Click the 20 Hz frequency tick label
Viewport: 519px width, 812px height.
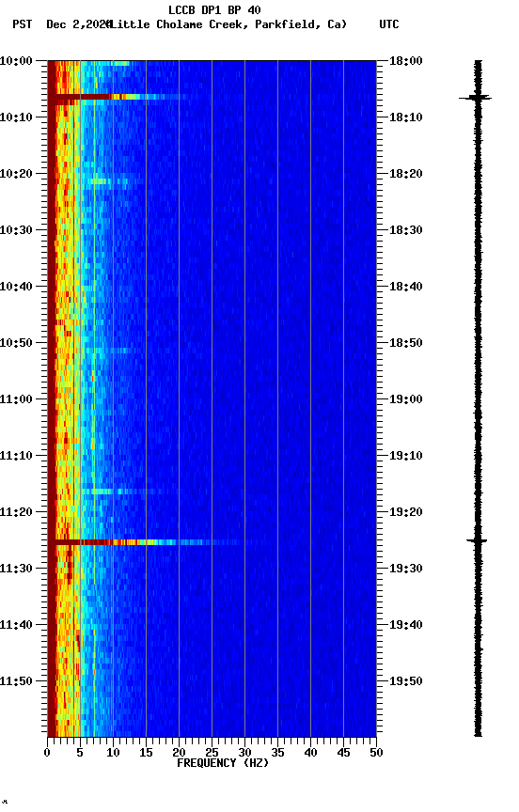[179, 753]
